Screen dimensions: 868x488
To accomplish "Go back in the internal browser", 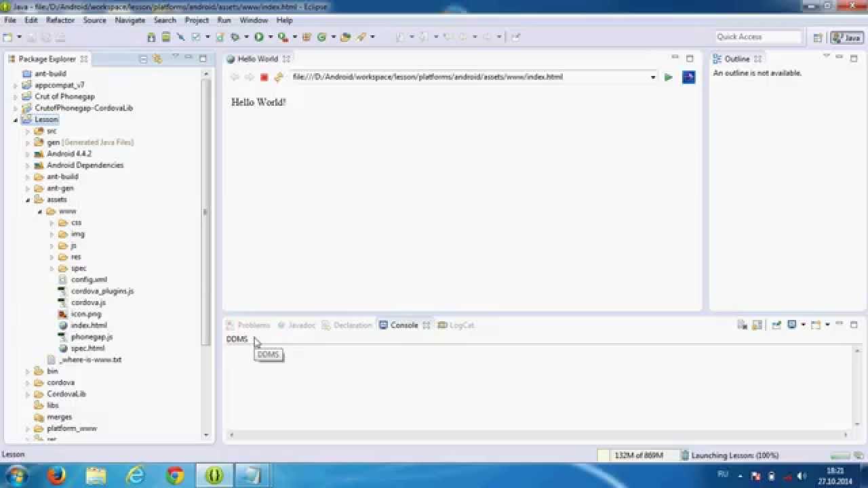I will click(235, 77).
